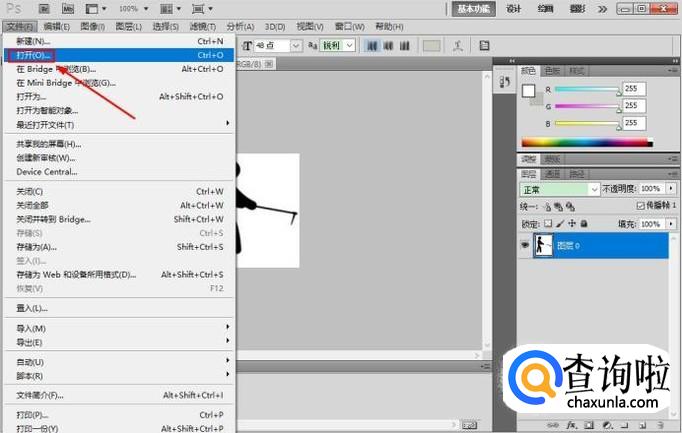Toggle the 传播帧 1 checkbox
Viewport: 682px width, 433px height.
[x=640, y=206]
